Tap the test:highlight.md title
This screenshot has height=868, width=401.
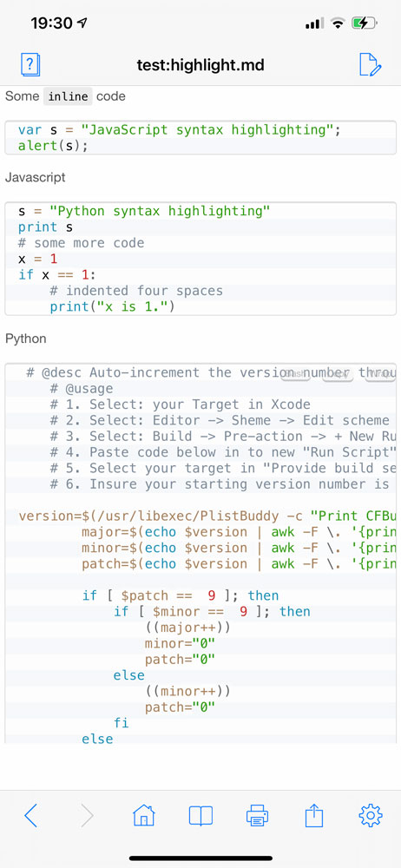coord(200,66)
